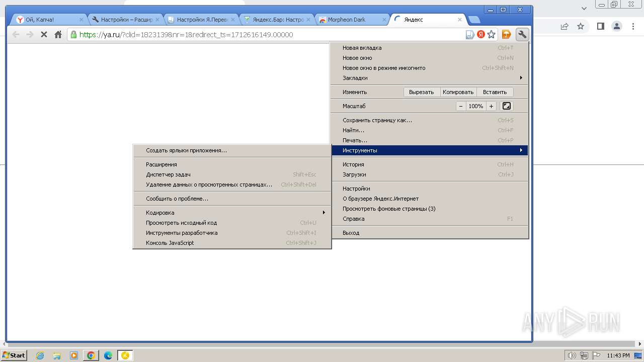Image resolution: width=644 pixels, height=362 pixels.
Task: Select Сохранить страницу как… menu item
Action: 430,120
